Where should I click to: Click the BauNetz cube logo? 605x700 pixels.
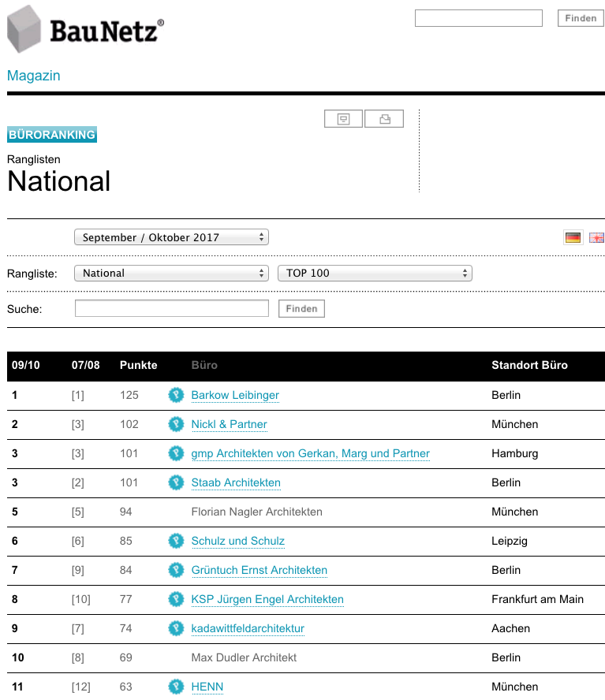tap(24, 29)
